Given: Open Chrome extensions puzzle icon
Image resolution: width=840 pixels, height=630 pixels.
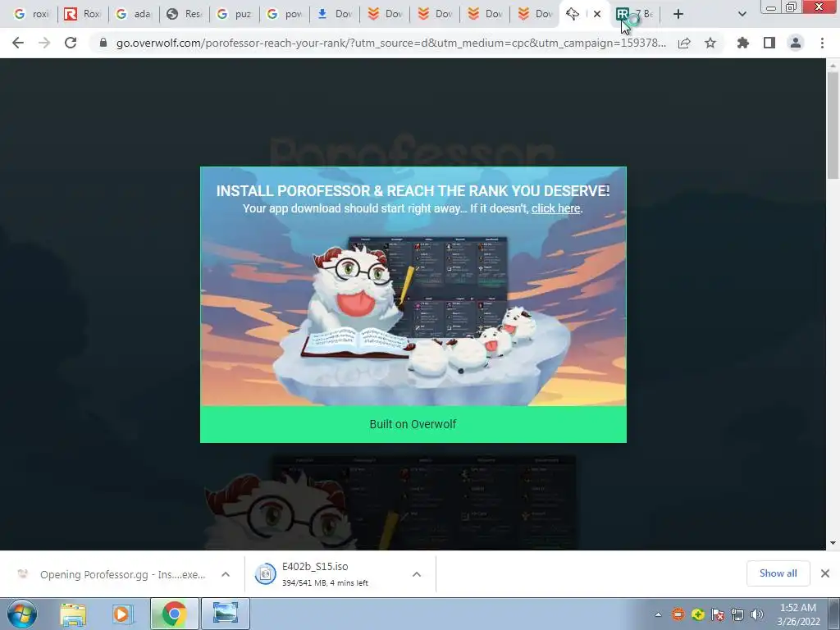Looking at the screenshot, I should click(x=743, y=43).
